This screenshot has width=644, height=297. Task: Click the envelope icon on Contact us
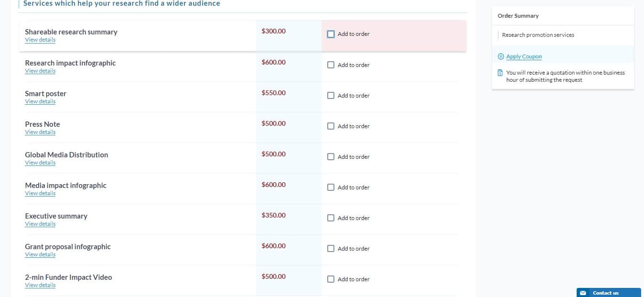click(583, 293)
